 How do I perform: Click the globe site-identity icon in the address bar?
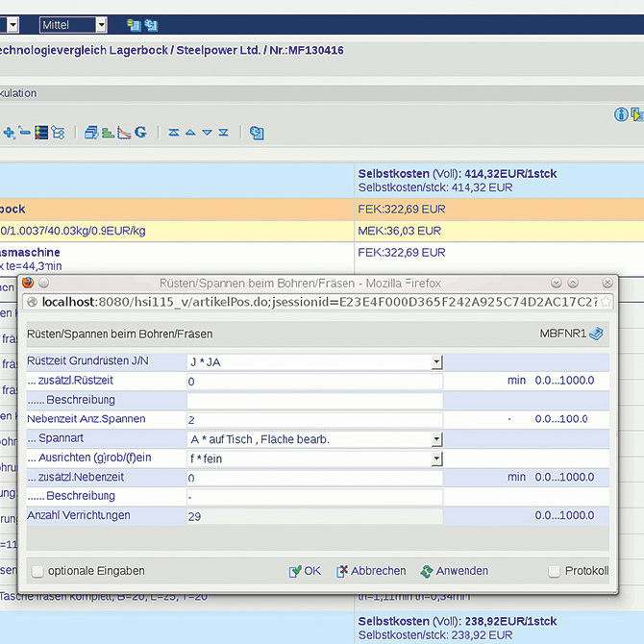coord(32,302)
